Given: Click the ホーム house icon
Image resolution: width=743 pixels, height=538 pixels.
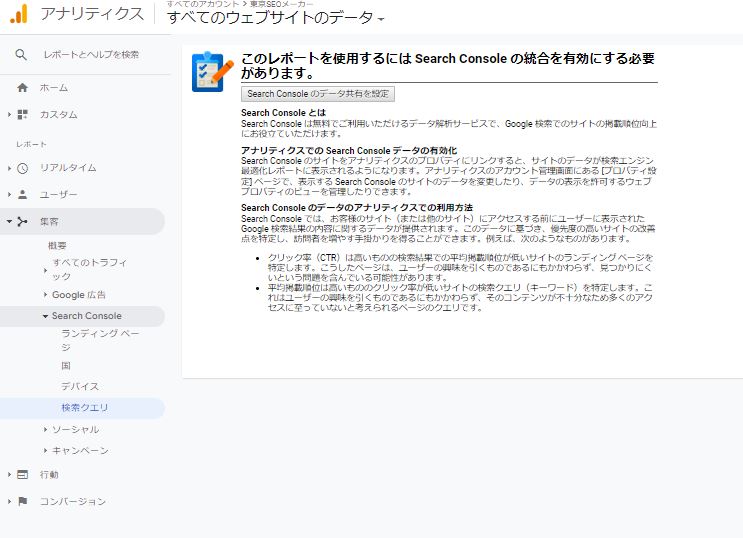Looking at the screenshot, I should (22, 88).
